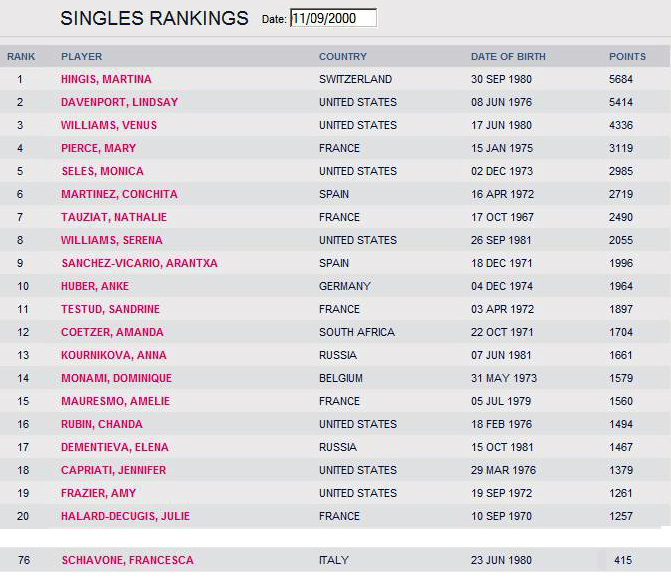Open Hingis, Martina player link
Image resolution: width=671 pixels, height=579 pixels.
pyautogui.click(x=106, y=79)
